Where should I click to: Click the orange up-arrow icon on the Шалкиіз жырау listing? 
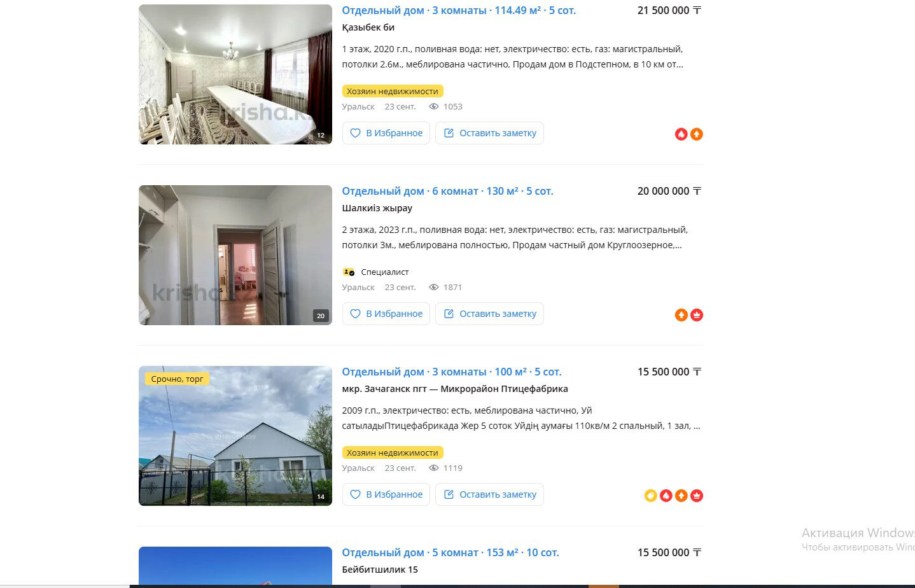click(x=681, y=315)
